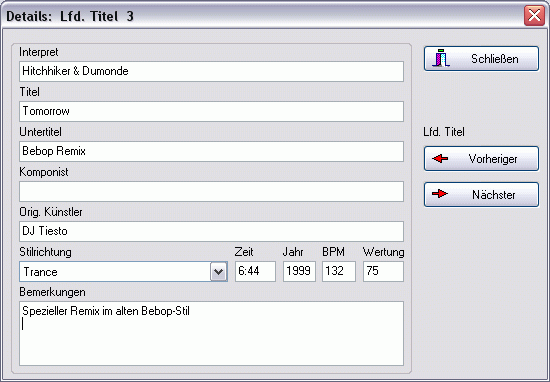Click the Zeit field showing 6:44

(x=255, y=272)
